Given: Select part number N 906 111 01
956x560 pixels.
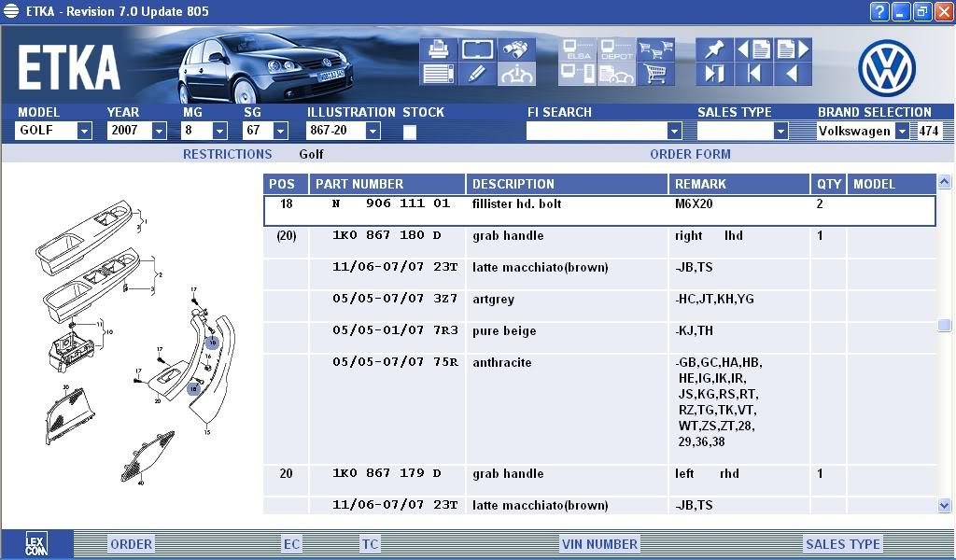Looking at the screenshot, I should coord(391,203).
